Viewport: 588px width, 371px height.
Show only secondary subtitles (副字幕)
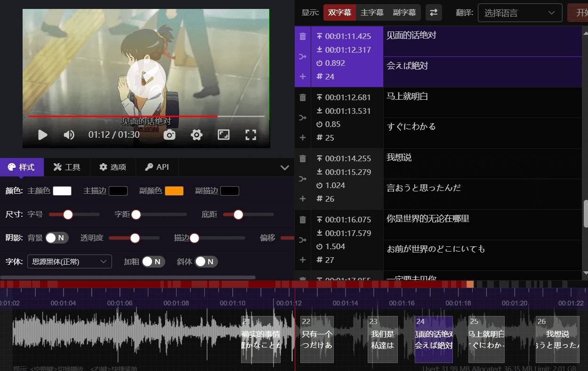click(x=404, y=13)
